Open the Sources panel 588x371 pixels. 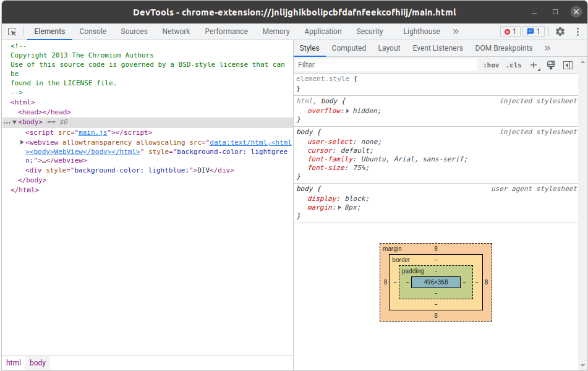pos(134,32)
